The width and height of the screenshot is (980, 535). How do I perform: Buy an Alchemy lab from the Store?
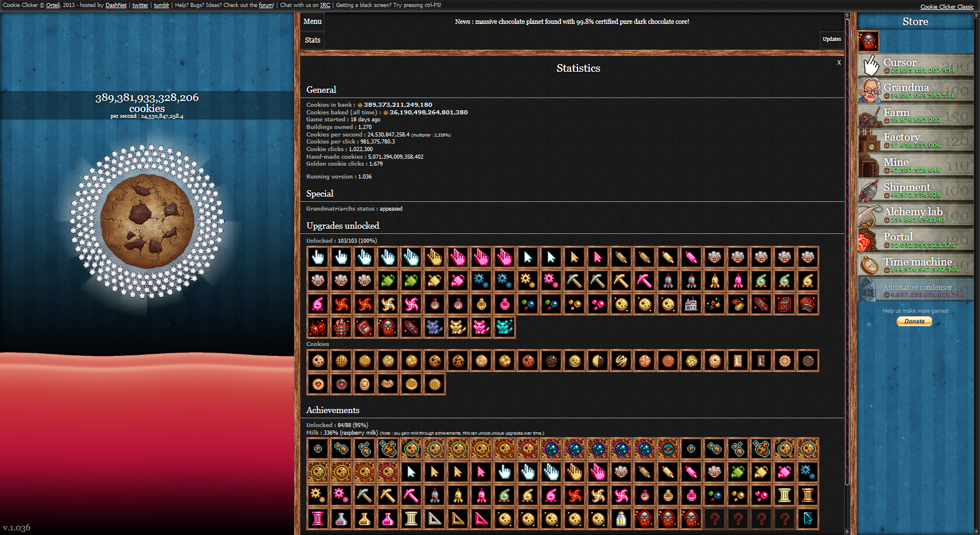pyautogui.click(x=915, y=215)
